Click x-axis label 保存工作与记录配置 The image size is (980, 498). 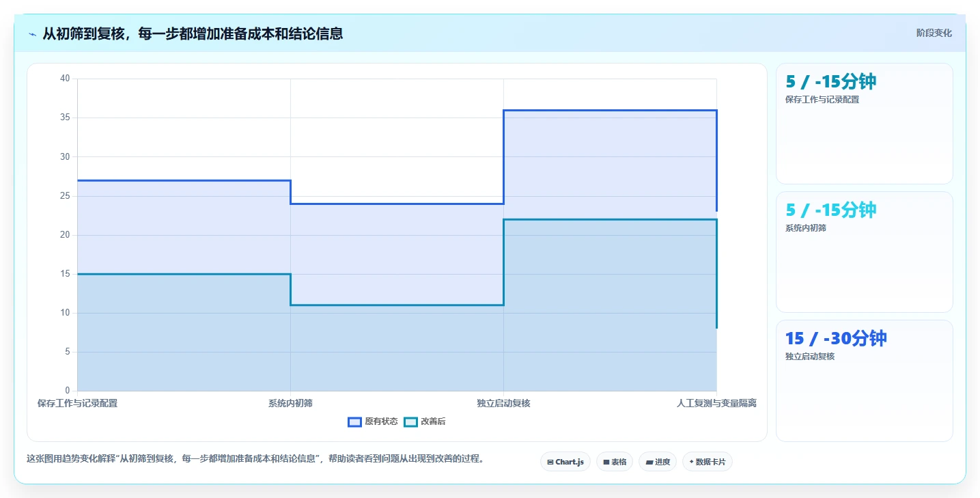point(77,404)
